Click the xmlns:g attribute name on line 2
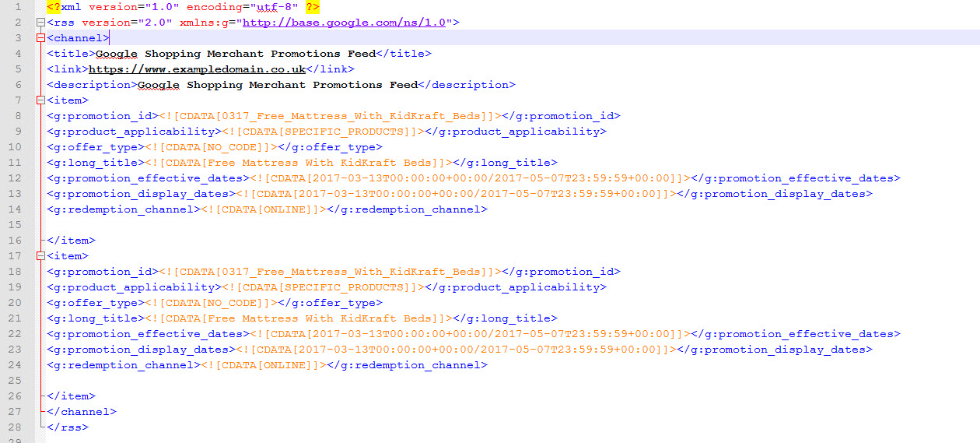 point(204,23)
